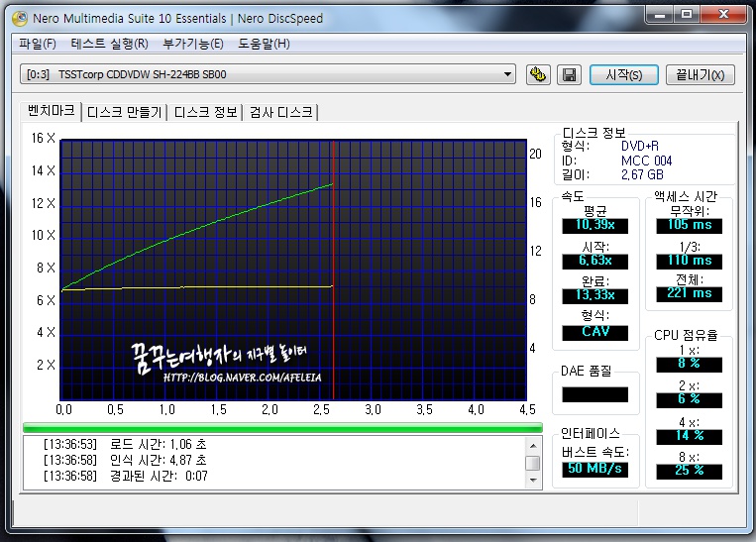Click the empty DAE 품질 value box

click(x=594, y=394)
